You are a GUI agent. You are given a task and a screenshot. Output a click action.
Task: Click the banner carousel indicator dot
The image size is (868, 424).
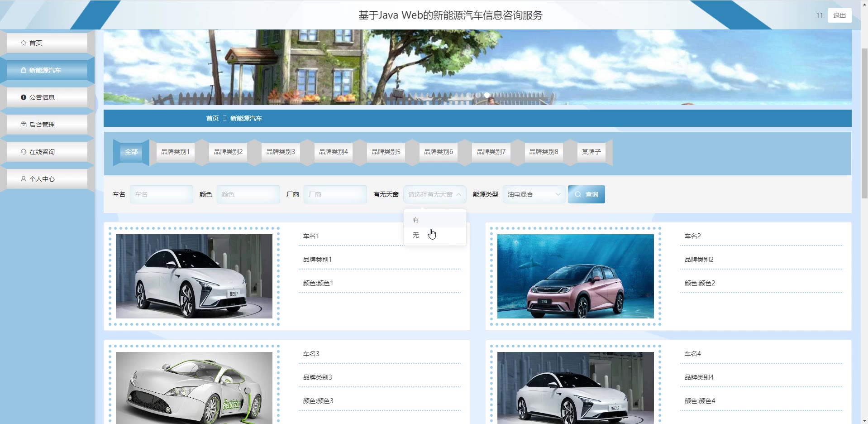[x=487, y=95]
